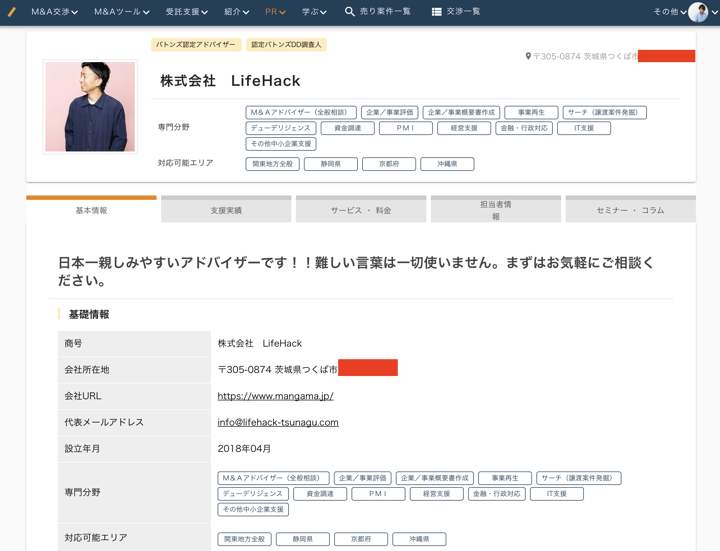The image size is (720, 551).
Task: Expand the 学ぶ menu
Action: coord(314,12)
